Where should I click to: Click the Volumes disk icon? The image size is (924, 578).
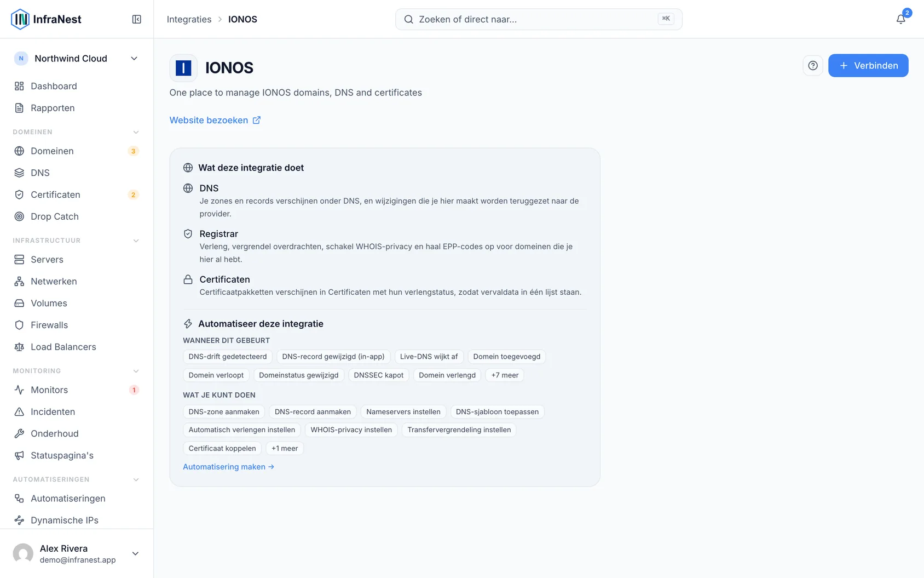[x=19, y=303]
